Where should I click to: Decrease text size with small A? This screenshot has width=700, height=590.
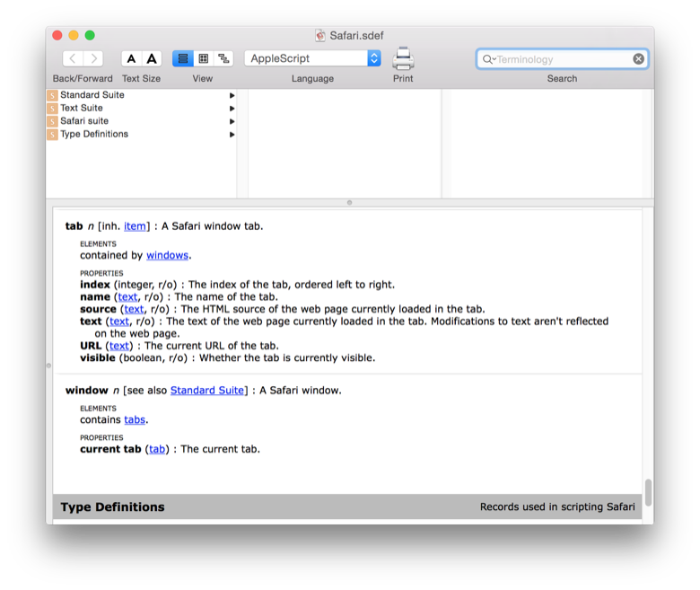tap(131, 58)
